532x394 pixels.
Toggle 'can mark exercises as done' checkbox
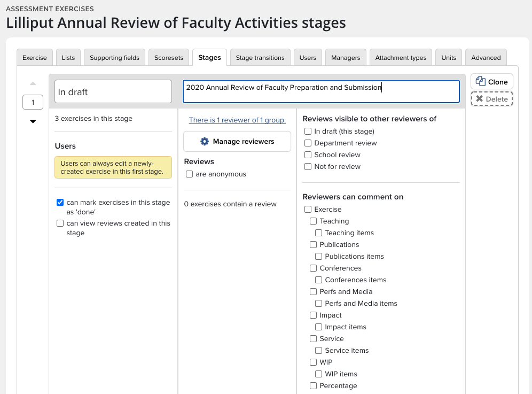click(x=60, y=203)
